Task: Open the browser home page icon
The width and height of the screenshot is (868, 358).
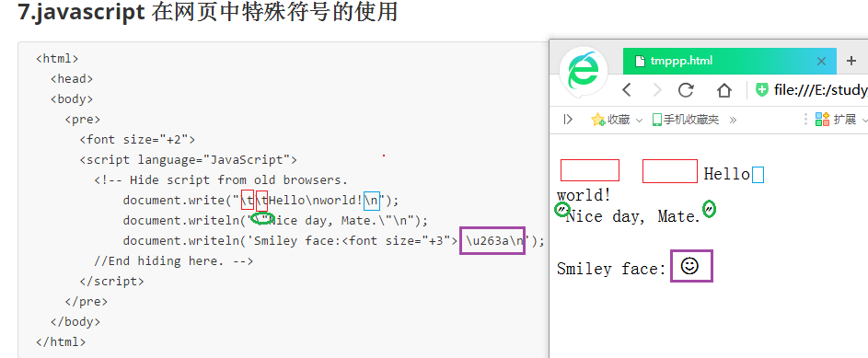Action: tap(724, 89)
